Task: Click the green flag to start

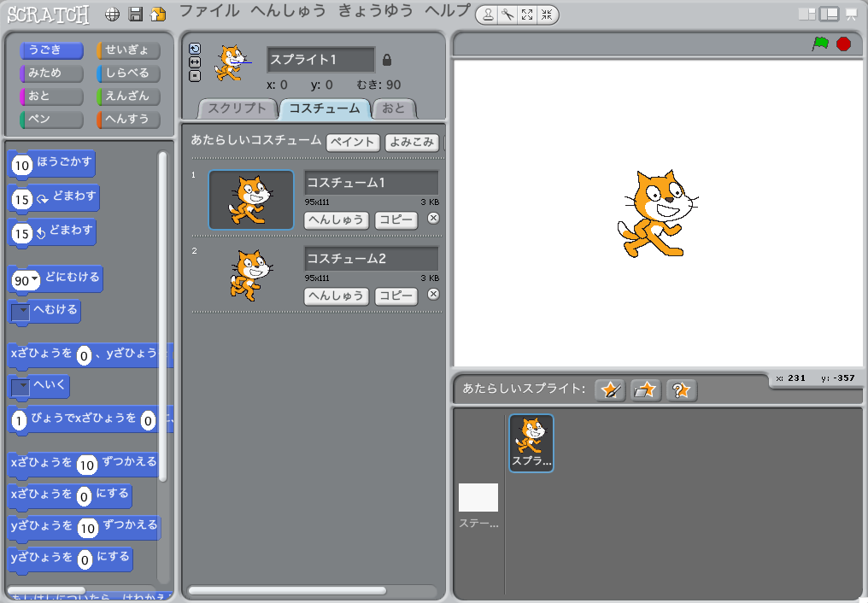Action: pos(820,44)
